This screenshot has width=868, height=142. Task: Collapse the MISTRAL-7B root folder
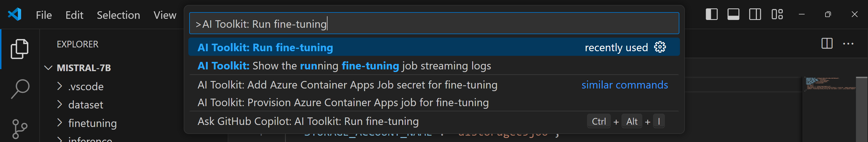(x=49, y=68)
